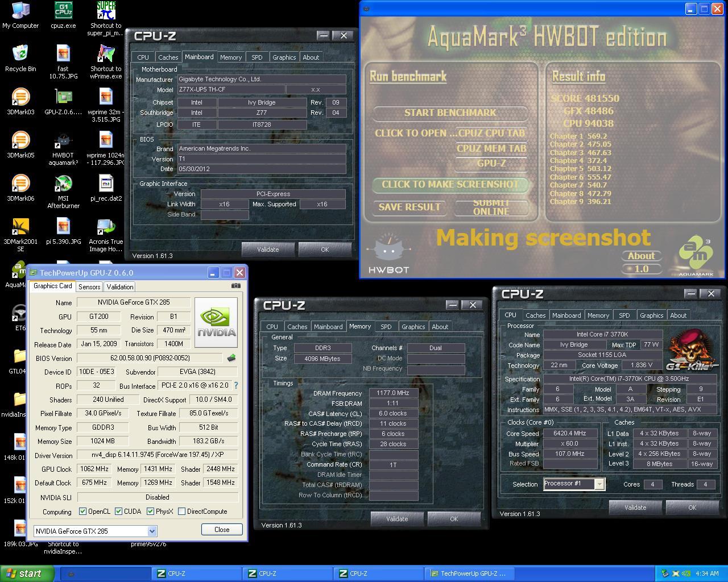This screenshot has width=728, height=582.
Task: Open About tab in Mainboard CPU-Z window
Action: point(311,57)
